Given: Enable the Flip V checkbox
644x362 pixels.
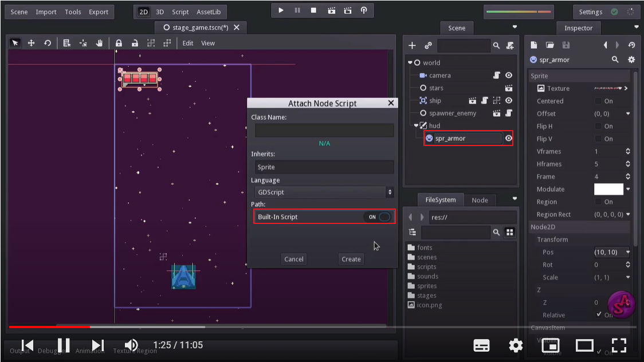Looking at the screenshot, I should click(x=598, y=139).
